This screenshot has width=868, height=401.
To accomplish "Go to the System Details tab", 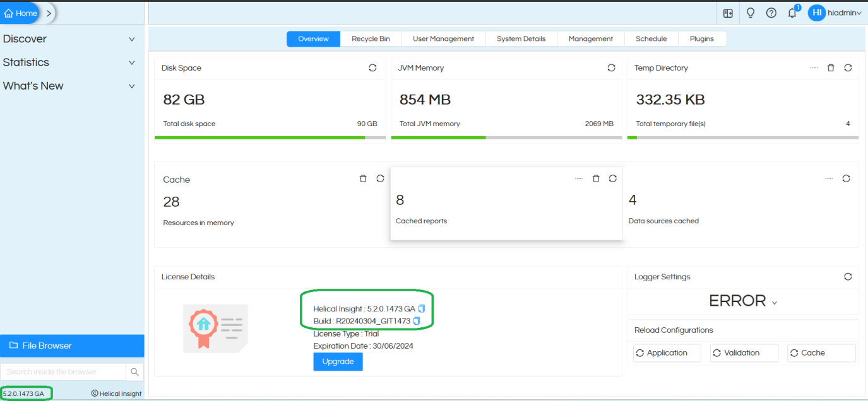I will 521,39.
